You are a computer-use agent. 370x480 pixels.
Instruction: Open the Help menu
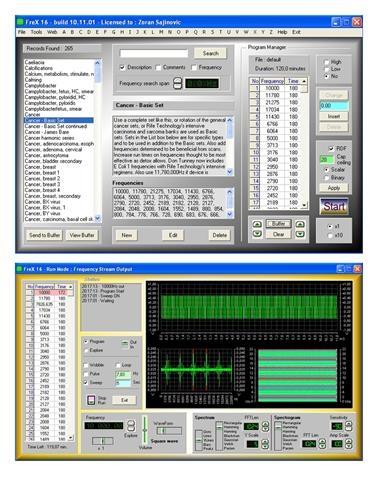tap(282, 32)
